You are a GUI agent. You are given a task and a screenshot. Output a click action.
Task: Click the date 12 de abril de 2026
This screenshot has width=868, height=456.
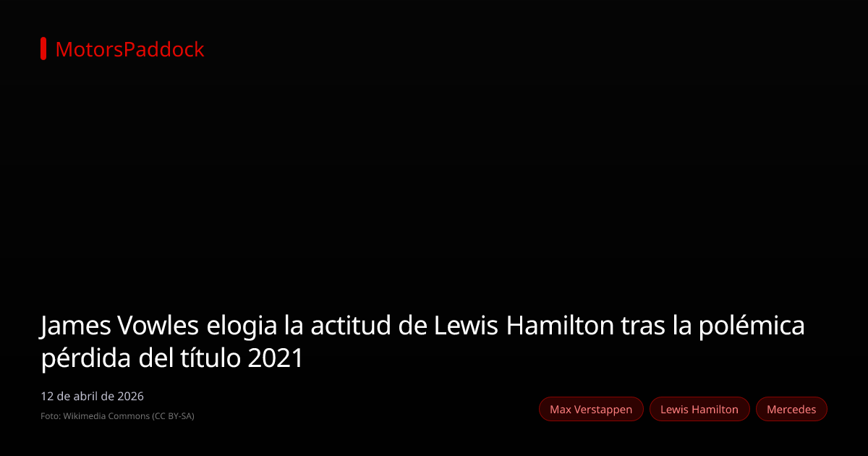point(92,396)
